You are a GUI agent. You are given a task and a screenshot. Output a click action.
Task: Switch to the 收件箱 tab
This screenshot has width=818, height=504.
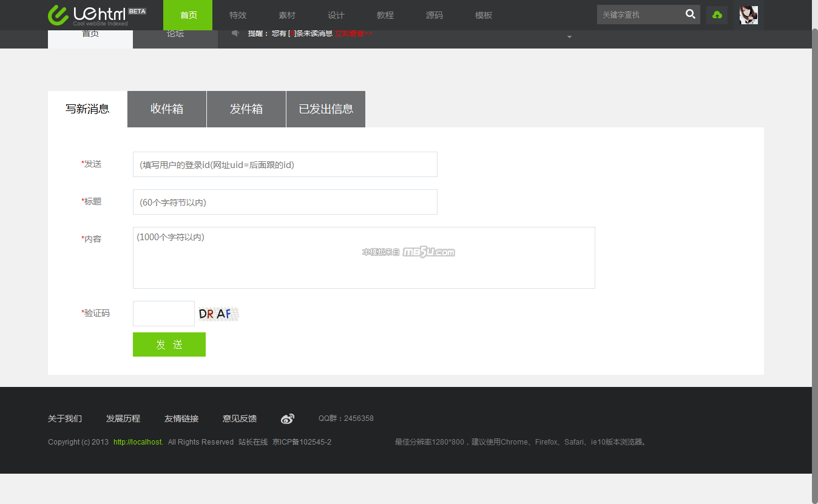click(x=167, y=109)
